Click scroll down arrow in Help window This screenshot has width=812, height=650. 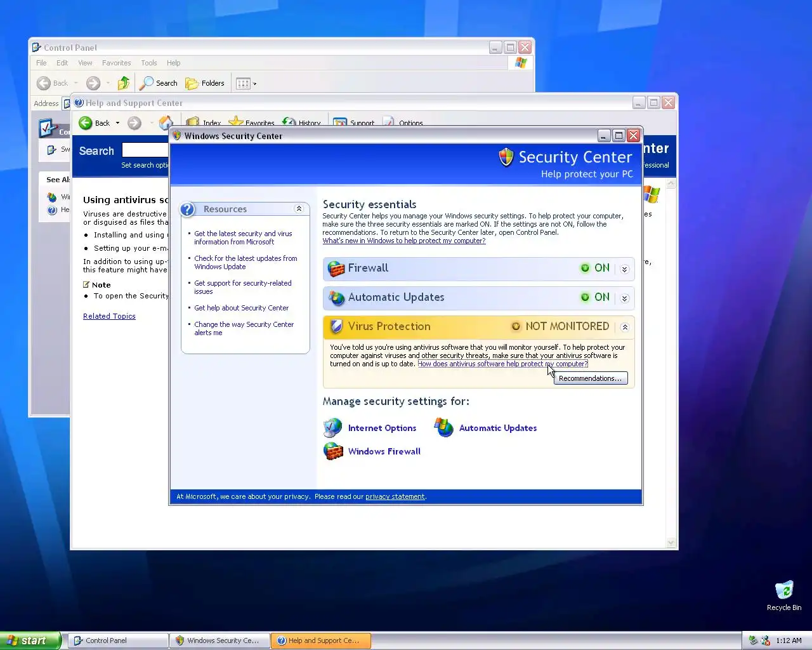coord(671,543)
